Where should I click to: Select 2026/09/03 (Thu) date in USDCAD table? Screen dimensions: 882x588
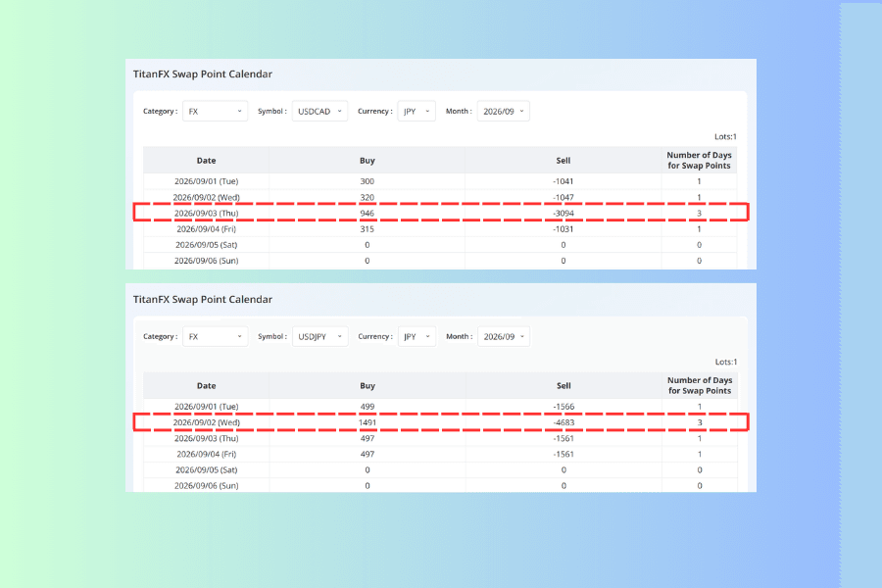point(207,214)
